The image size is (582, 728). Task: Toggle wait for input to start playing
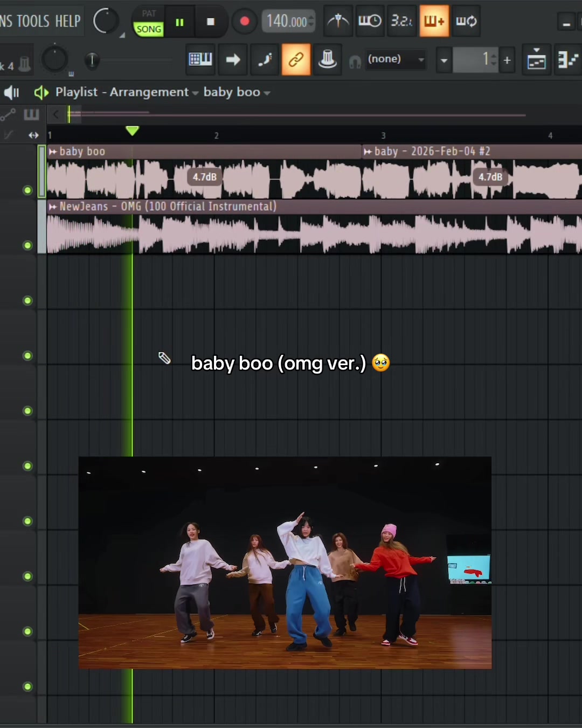[370, 21]
